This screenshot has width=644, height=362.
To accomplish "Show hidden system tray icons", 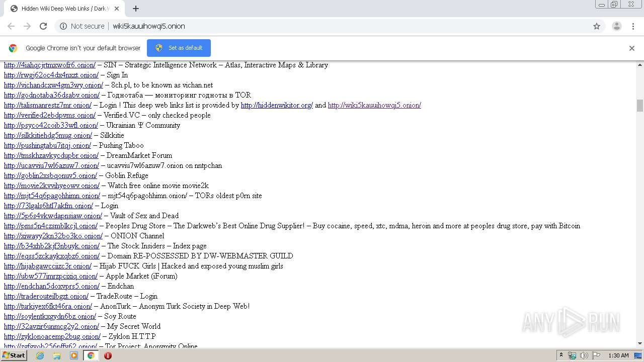I will (x=561, y=355).
